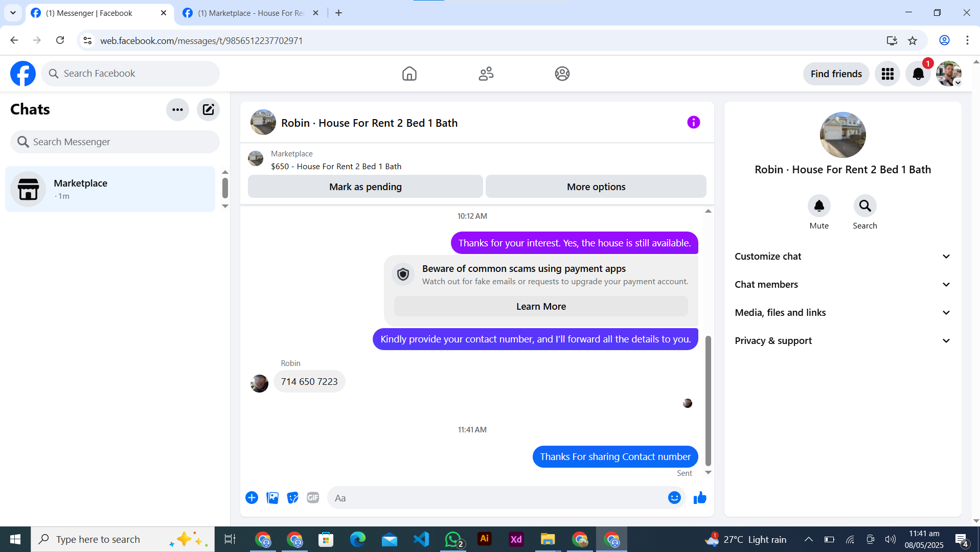Open WhatsApp from the taskbar
980x552 pixels.
453,539
